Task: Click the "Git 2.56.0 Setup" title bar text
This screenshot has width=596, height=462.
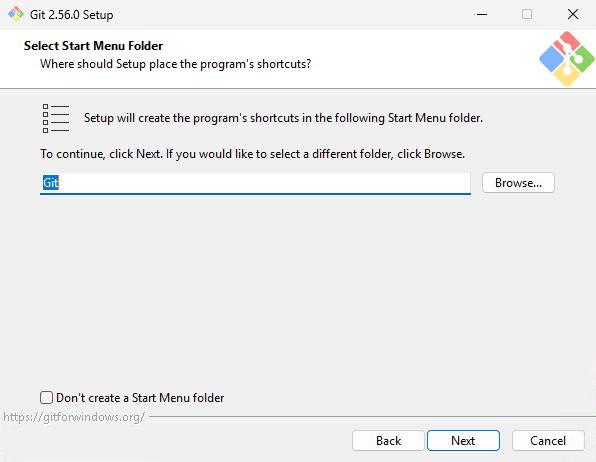Action: [x=71, y=15]
